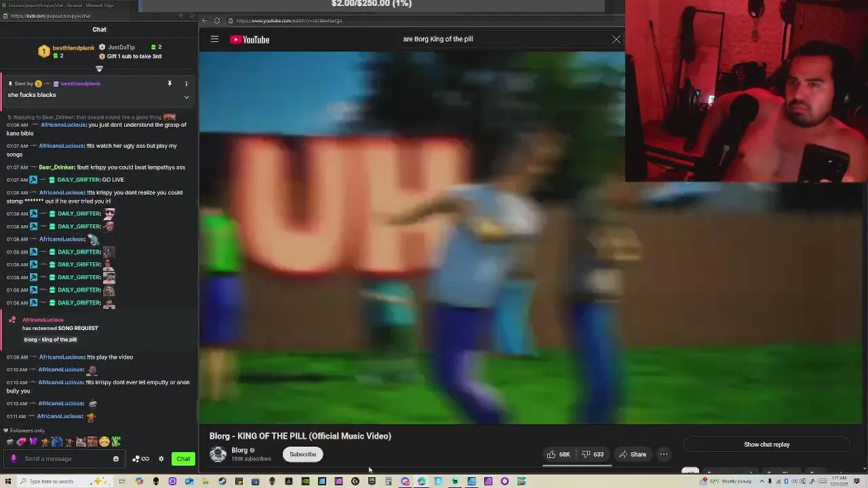Open JustDaTip in the gift leaderboard

pyautogui.click(x=121, y=47)
